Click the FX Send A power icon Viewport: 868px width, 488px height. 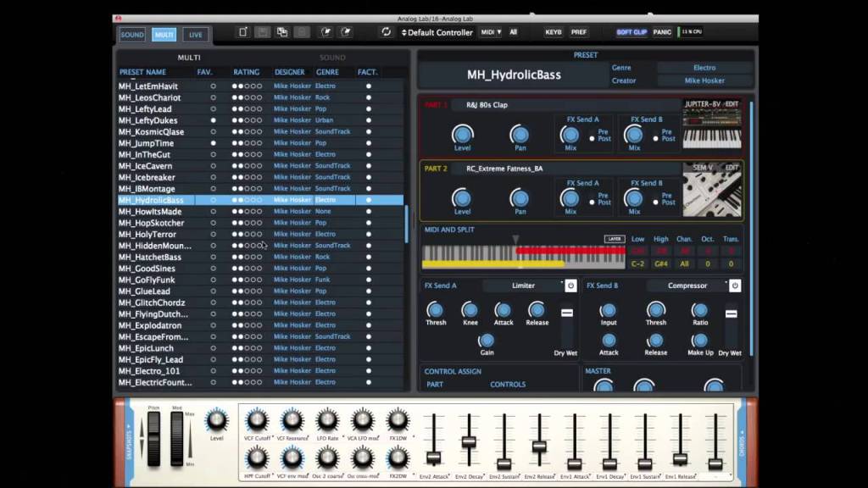pyautogui.click(x=570, y=286)
